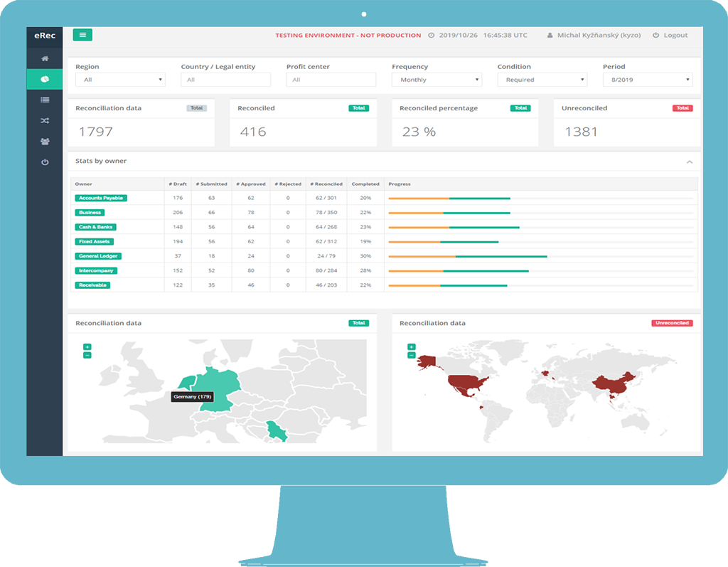The width and height of the screenshot is (728, 567).
Task: Select the General Ledger owner badge
Action: tap(99, 256)
